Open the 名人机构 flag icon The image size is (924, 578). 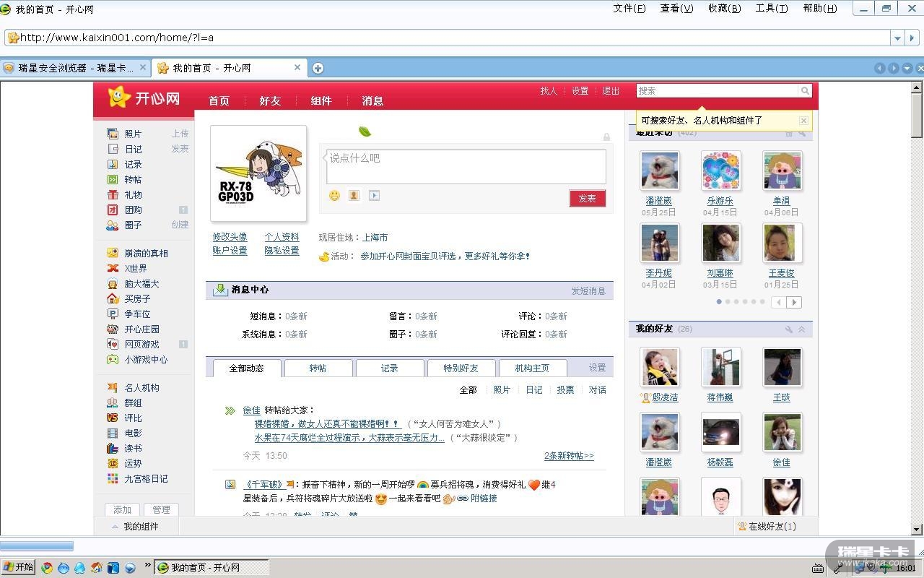113,387
